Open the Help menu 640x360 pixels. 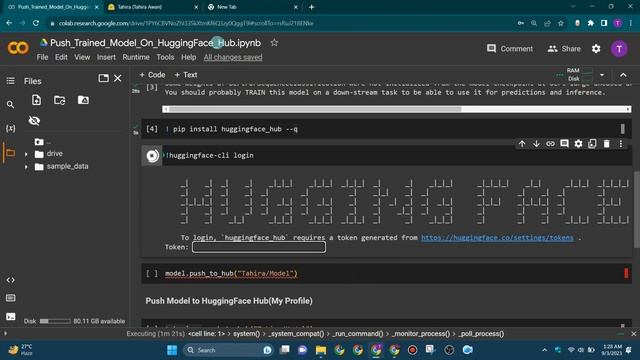tap(189, 57)
